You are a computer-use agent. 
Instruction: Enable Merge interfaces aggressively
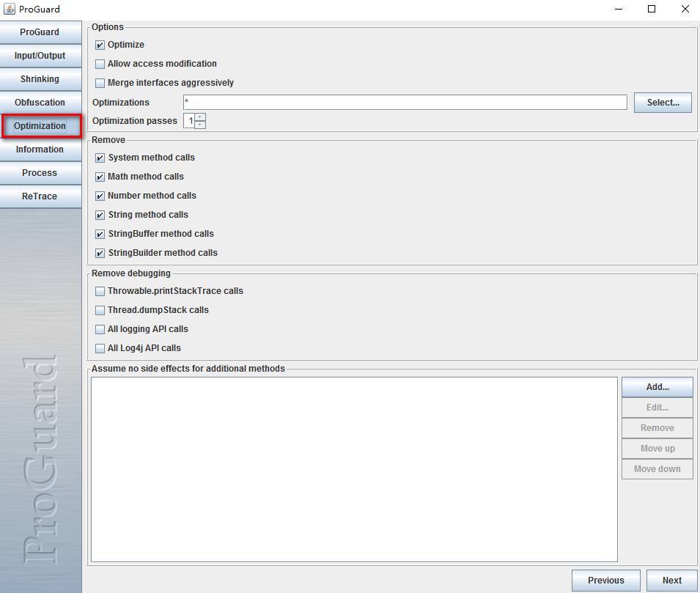pos(100,83)
